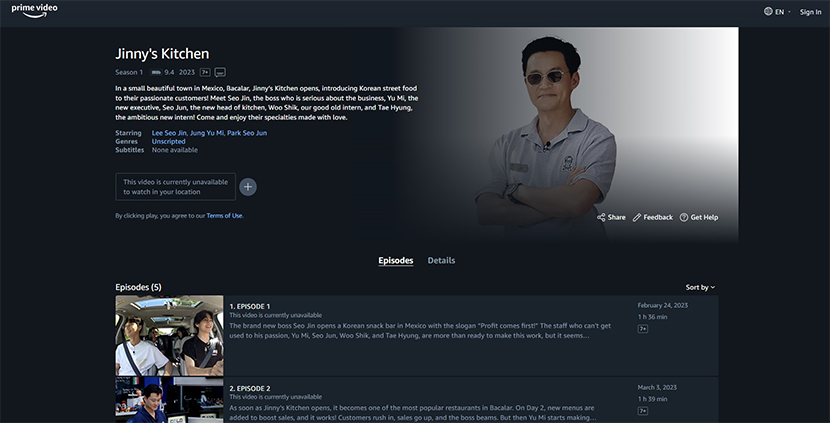Click Lee Seo Jin actor link

171,133
